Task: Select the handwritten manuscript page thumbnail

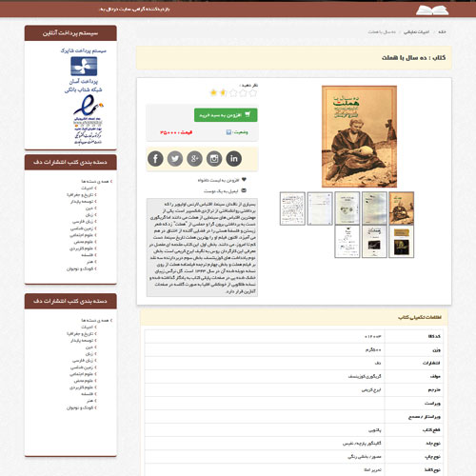Action: 292,208
